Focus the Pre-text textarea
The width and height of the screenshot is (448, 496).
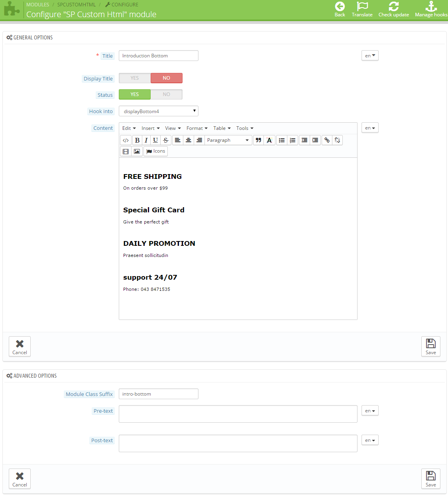[238, 414]
